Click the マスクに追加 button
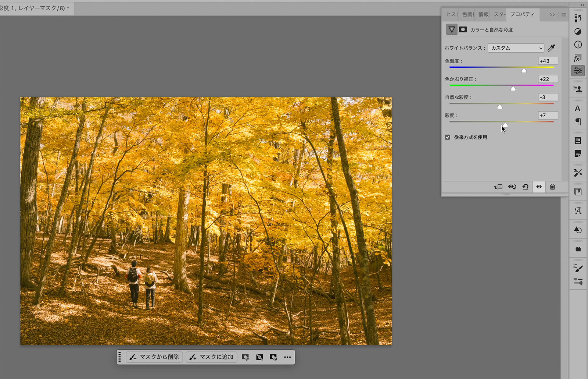Screen dimensions: 588x379 (x=211, y=357)
